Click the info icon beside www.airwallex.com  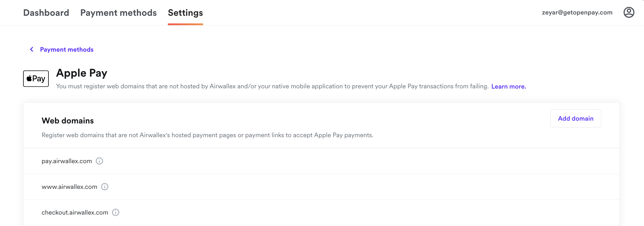coord(105,187)
